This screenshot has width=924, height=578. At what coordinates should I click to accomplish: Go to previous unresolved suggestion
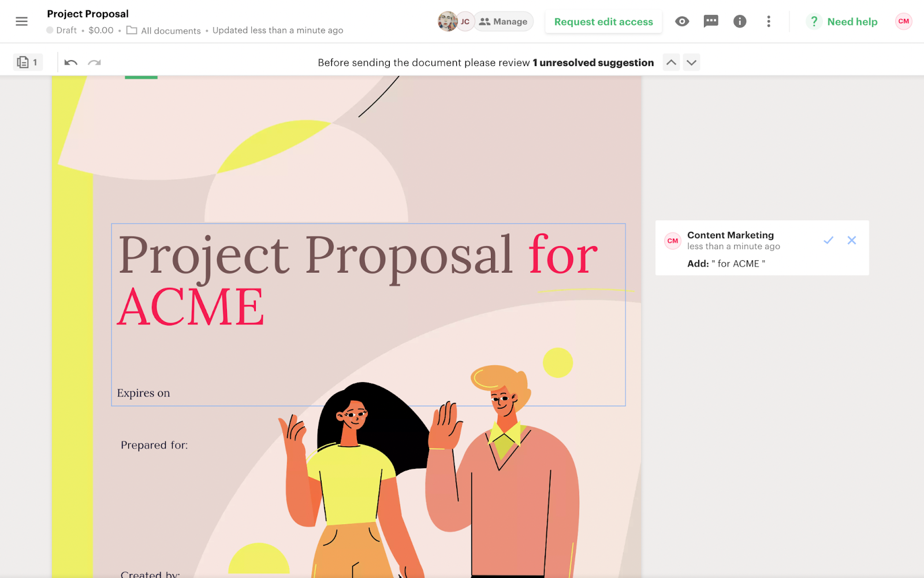pyautogui.click(x=671, y=62)
